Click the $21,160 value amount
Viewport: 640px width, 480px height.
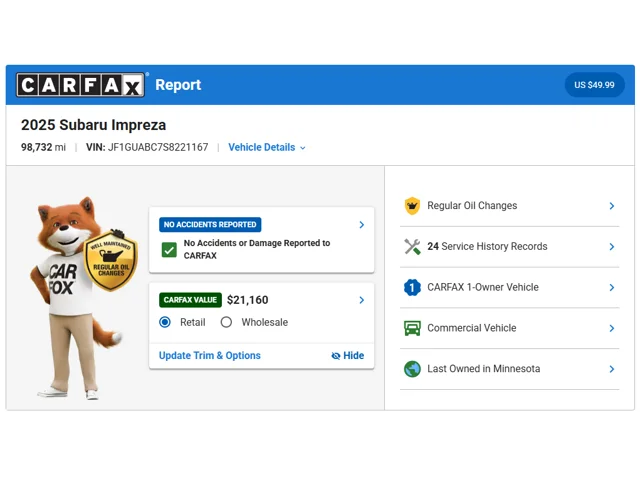(x=247, y=300)
